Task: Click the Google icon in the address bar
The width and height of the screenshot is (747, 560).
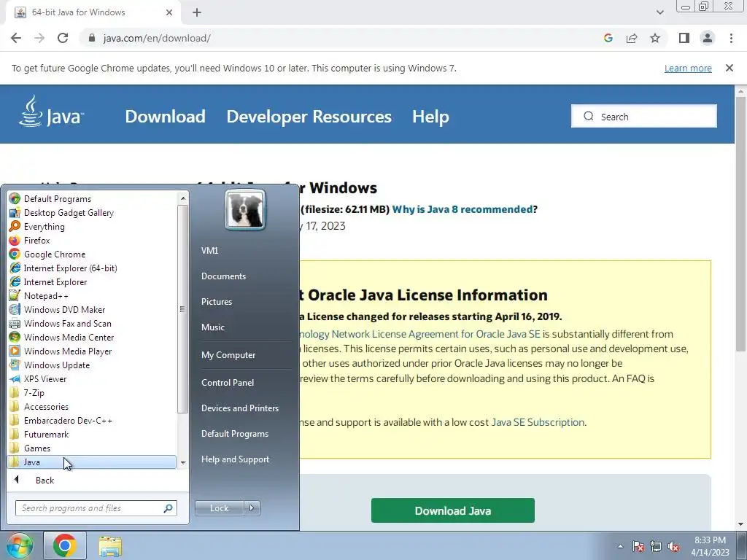Action: [608, 38]
